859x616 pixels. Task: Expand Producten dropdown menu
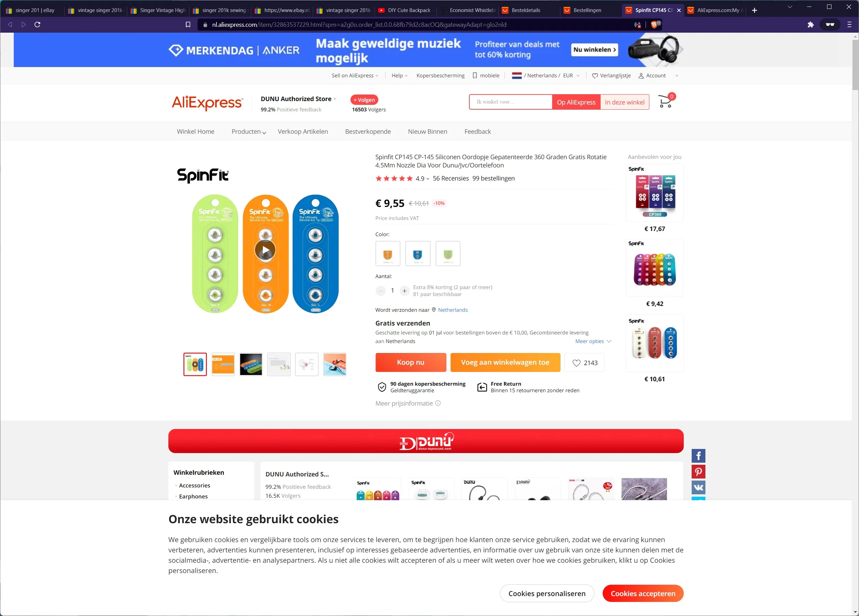click(x=248, y=131)
